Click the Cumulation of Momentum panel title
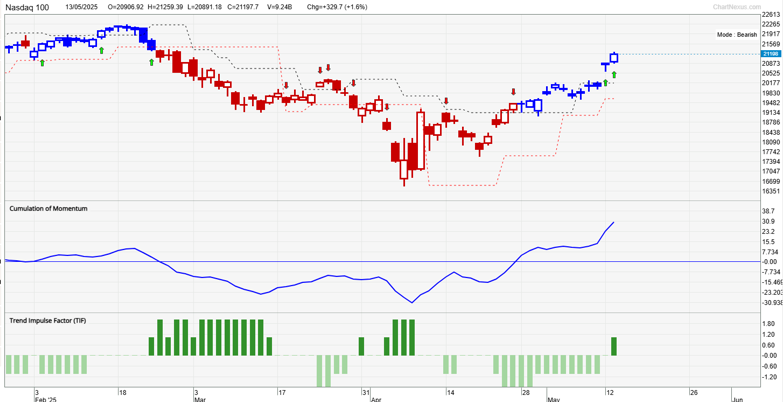The width and height of the screenshot is (783, 402). (x=48, y=209)
